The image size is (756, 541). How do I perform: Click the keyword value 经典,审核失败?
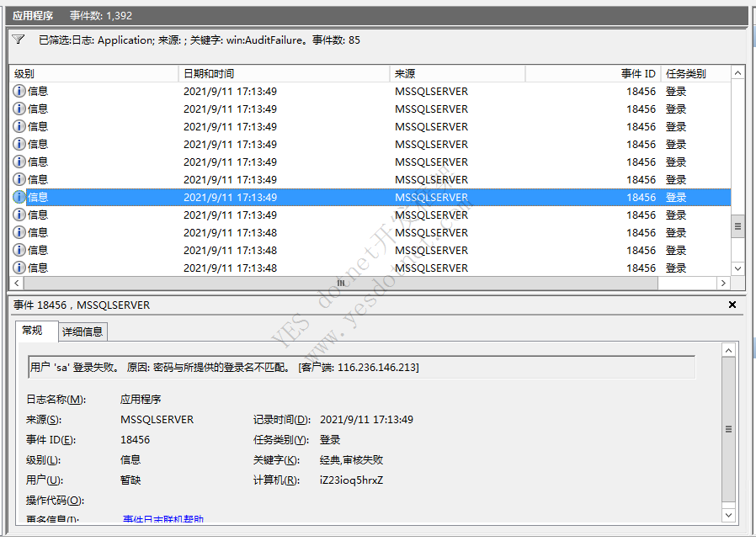pos(352,460)
